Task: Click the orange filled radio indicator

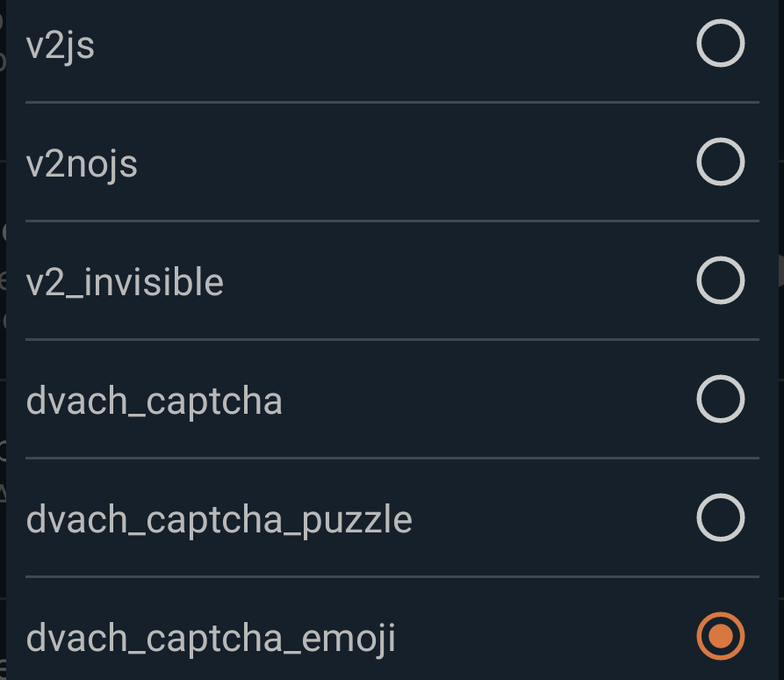Action: (x=720, y=635)
